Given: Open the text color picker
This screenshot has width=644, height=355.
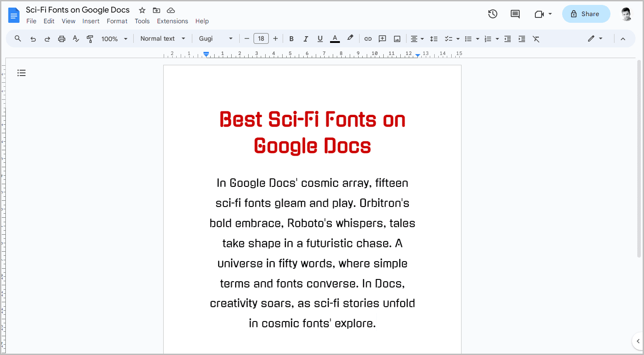Looking at the screenshot, I should click(335, 38).
